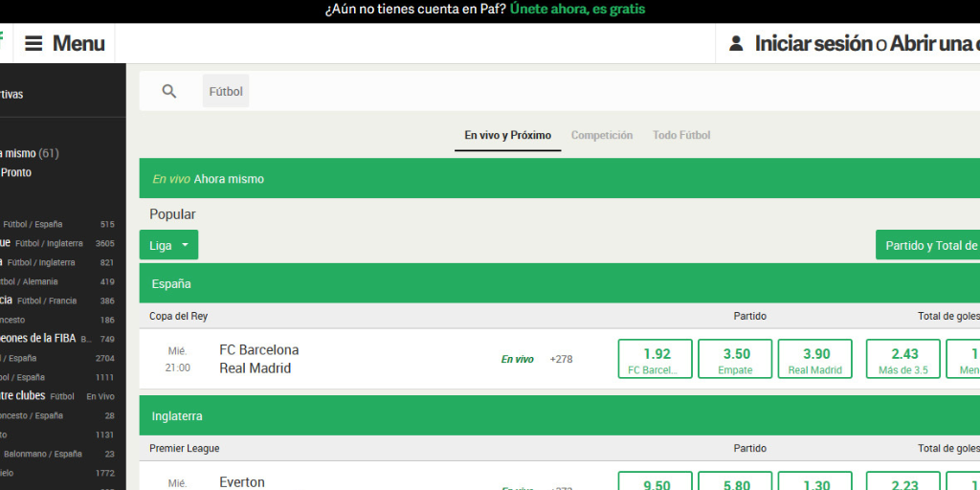Select the 5.80 odds in Premier League row
Viewport: 980px width, 490px height.
[735, 481]
